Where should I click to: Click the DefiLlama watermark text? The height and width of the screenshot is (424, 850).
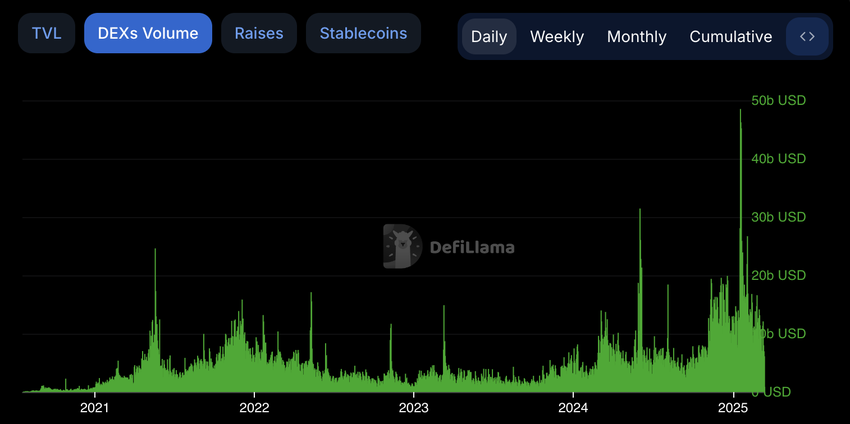click(472, 248)
